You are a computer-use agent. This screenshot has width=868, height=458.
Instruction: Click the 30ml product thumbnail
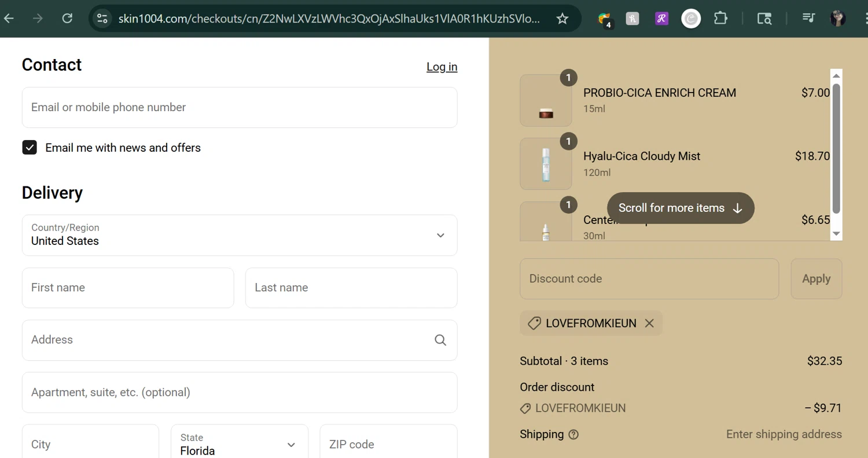pos(546,221)
